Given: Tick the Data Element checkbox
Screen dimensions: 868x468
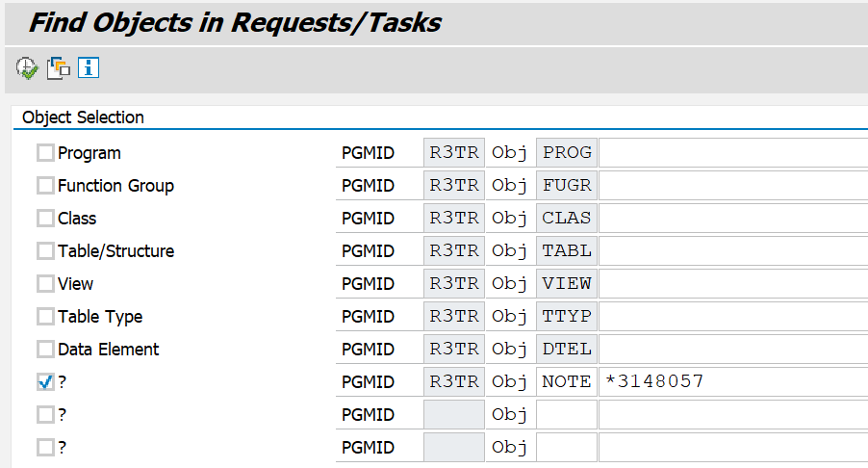Looking at the screenshot, I should pos(45,350).
